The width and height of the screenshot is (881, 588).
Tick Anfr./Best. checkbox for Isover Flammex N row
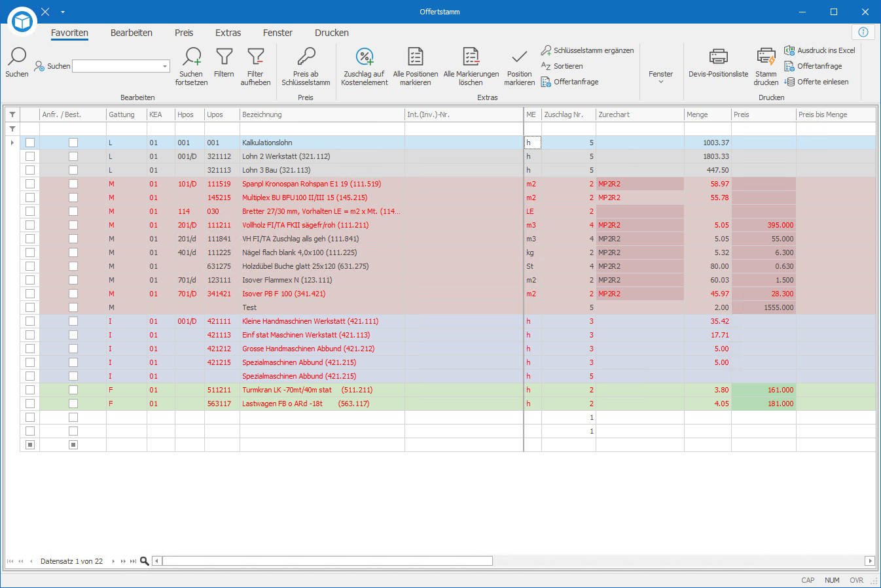click(x=73, y=280)
